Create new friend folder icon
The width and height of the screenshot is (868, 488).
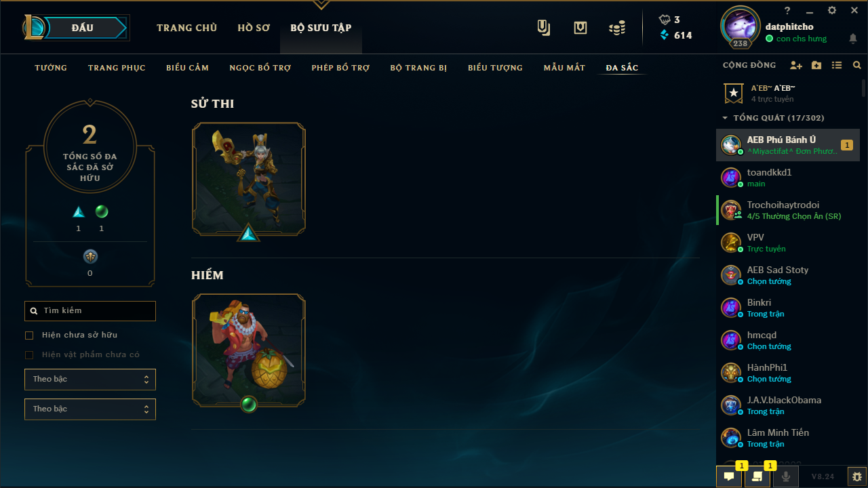click(816, 66)
